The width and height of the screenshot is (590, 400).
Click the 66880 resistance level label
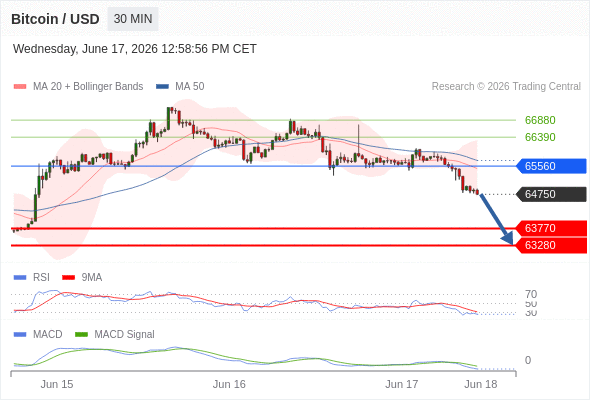pos(540,120)
